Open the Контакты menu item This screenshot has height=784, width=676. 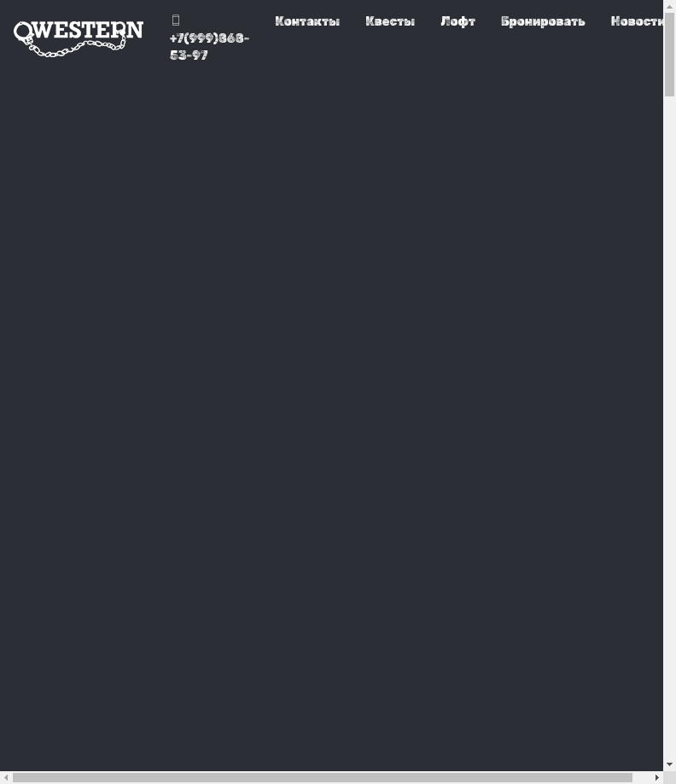click(x=307, y=21)
